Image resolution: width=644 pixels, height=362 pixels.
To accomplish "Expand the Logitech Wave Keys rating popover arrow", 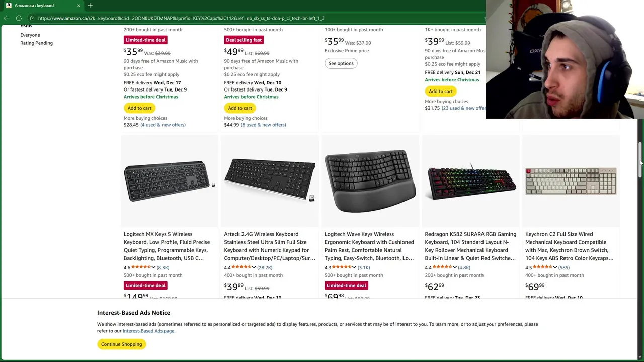I will 355,267.
